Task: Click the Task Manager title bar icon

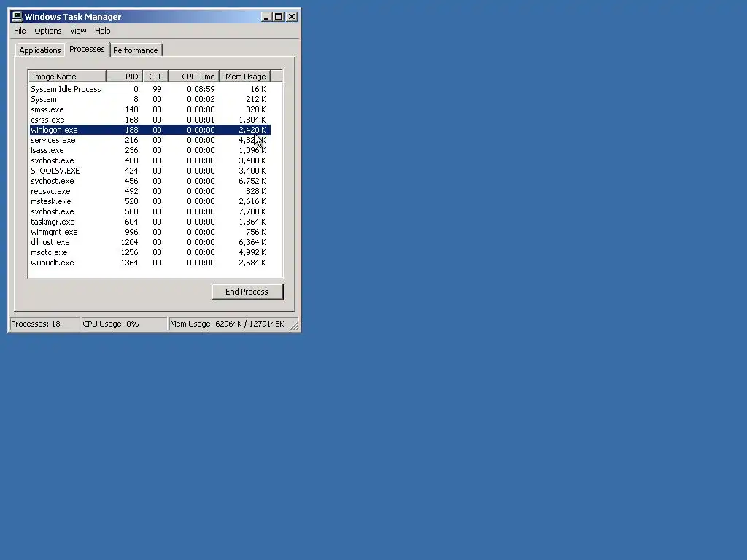Action: (x=17, y=17)
